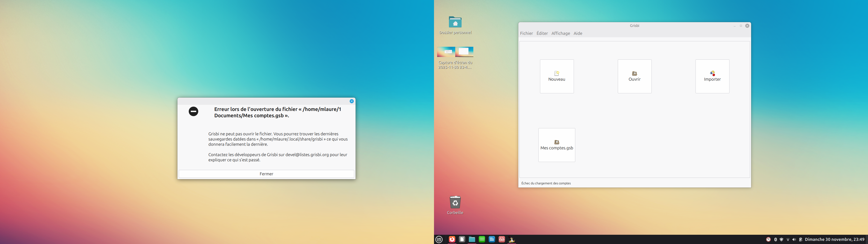The image size is (868, 244).
Task: Click the Nouveau file tile
Action: tap(557, 77)
